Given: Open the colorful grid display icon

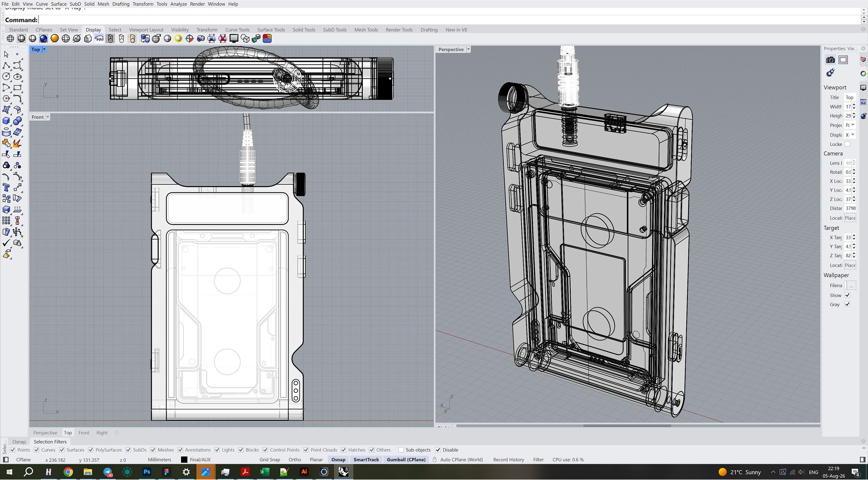Looking at the screenshot, I should click(267, 39).
